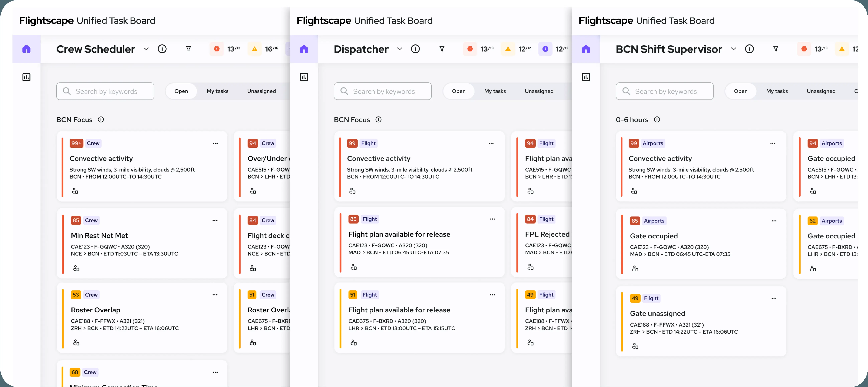The width and height of the screenshot is (868, 387).
Task: Select the Open filter in Crew Scheduler
Action: (x=181, y=91)
